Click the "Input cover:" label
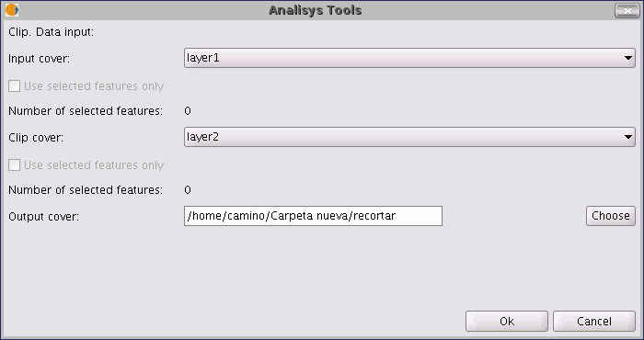The width and height of the screenshot is (644, 340). (39, 59)
